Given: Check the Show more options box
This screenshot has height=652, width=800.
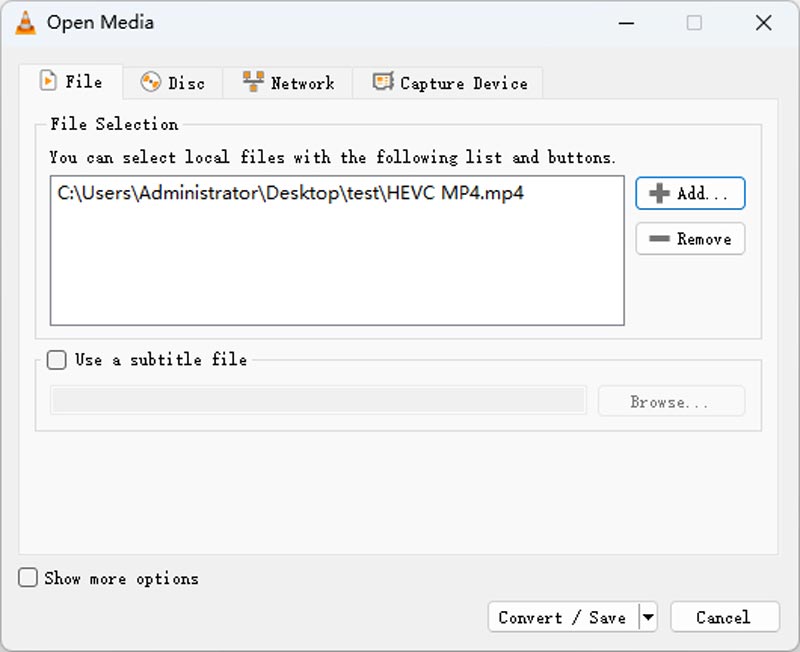Looking at the screenshot, I should [x=27, y=578].
